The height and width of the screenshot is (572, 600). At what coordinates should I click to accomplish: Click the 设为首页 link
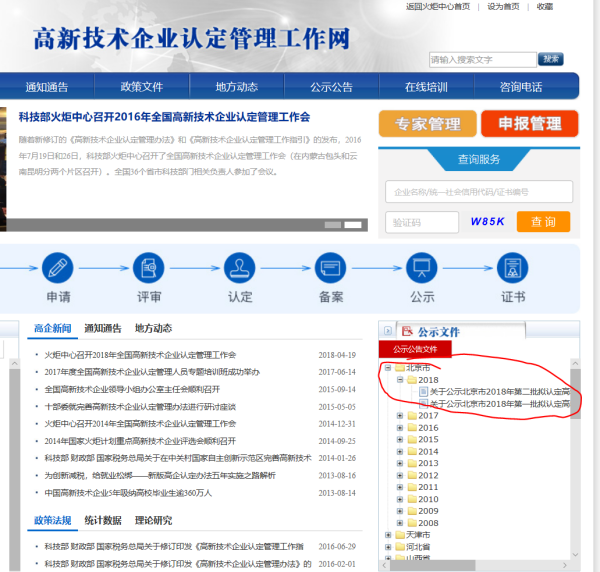(503, 7)
